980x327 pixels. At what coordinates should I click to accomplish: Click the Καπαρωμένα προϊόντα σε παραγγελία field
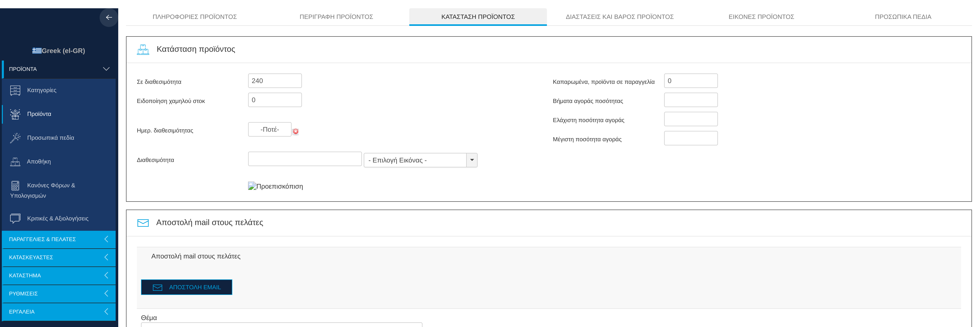[x=691, y=81]
